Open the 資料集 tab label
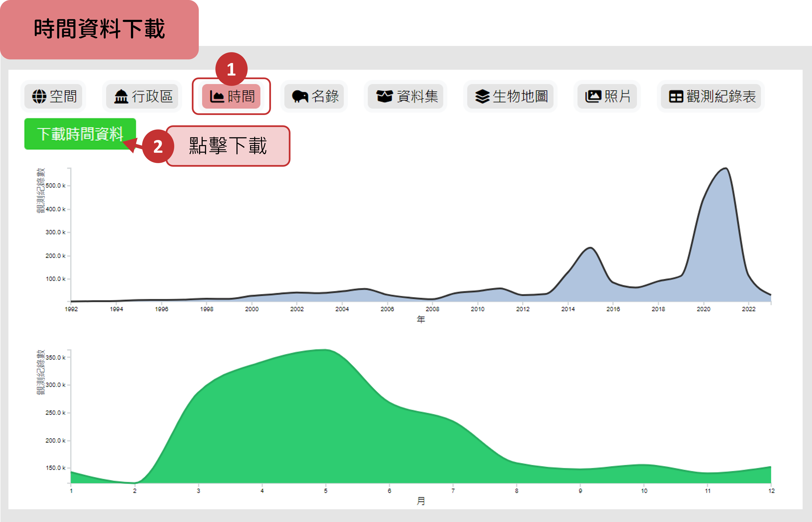 click(x=417, y=97)
